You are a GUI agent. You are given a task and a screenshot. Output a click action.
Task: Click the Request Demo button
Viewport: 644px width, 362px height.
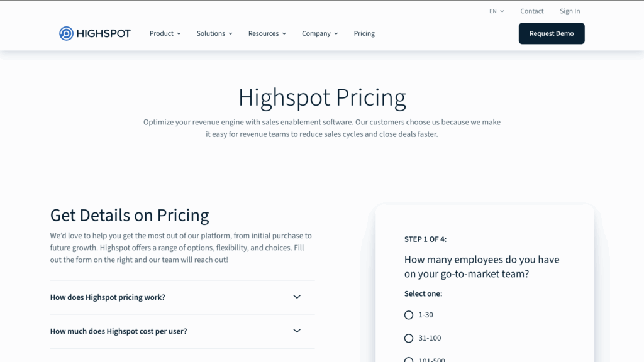552,33
